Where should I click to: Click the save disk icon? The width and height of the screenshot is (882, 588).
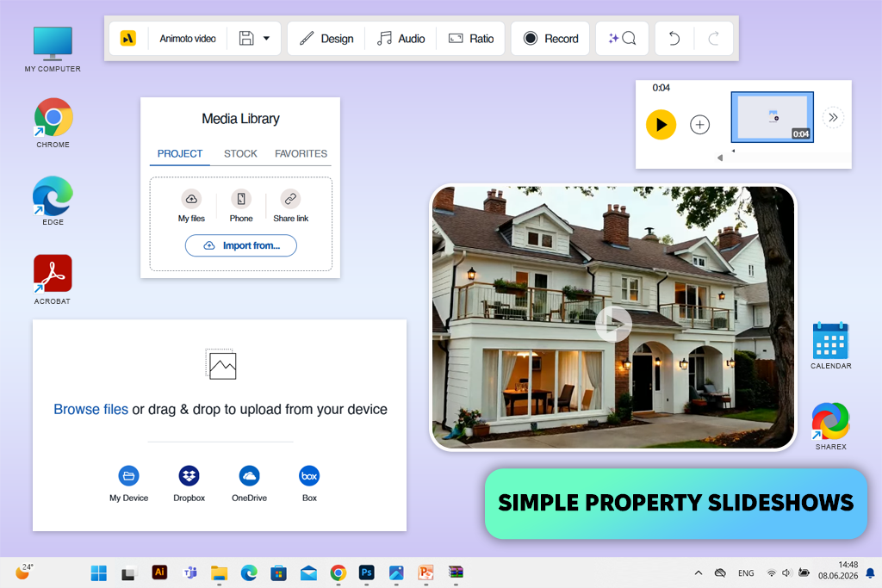click(x=246, y=38)
